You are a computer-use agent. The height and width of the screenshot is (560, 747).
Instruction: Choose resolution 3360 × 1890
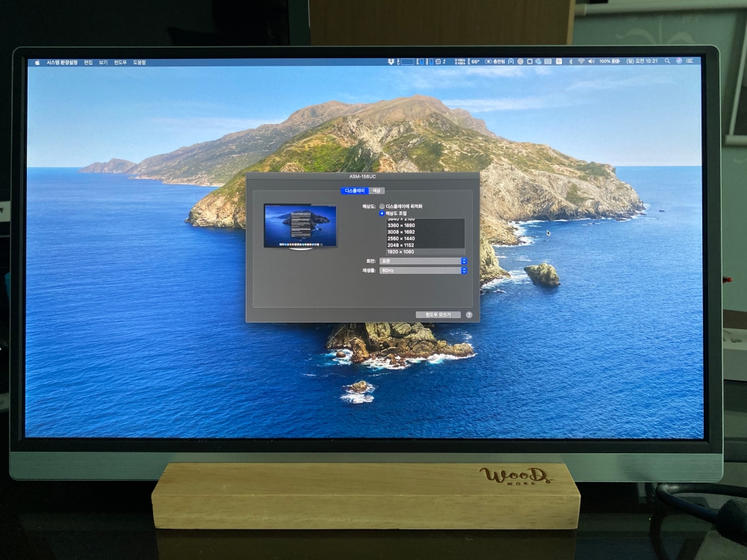tap(425, 225)
